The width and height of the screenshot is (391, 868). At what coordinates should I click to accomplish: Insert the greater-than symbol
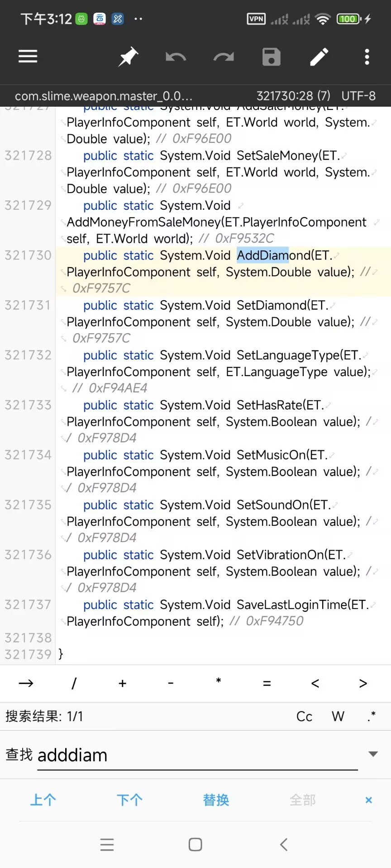pyautogui.click(x=363, y=683)
